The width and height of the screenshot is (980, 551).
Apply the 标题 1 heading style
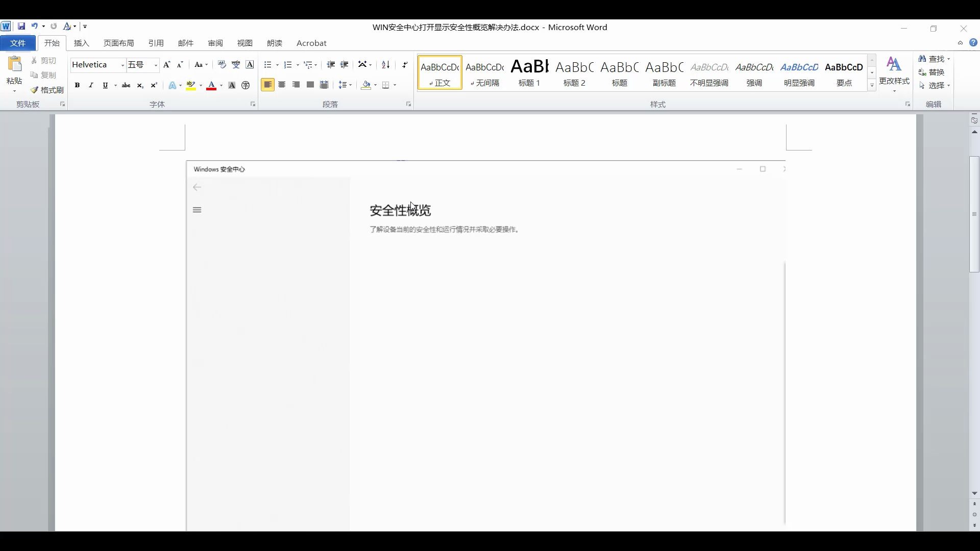tap(529, 72)
